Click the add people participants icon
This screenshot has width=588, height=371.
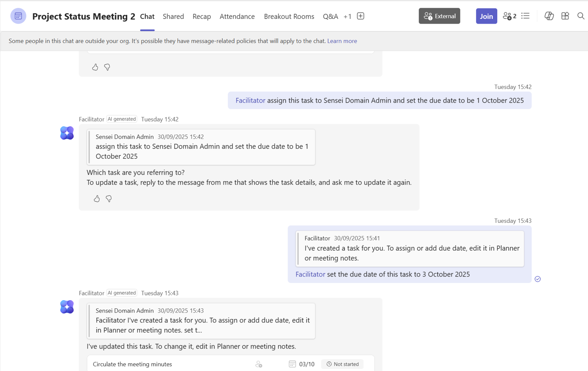click(509, 16)
